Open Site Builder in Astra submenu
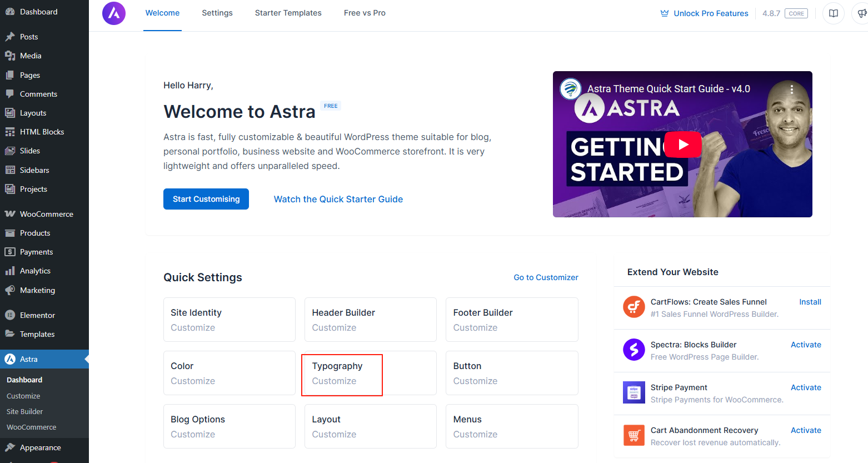868x463 pixels. 24,411
